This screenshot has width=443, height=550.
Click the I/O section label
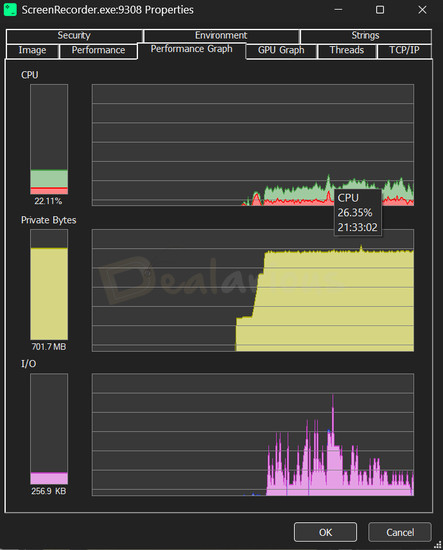[x=28, y=364]
